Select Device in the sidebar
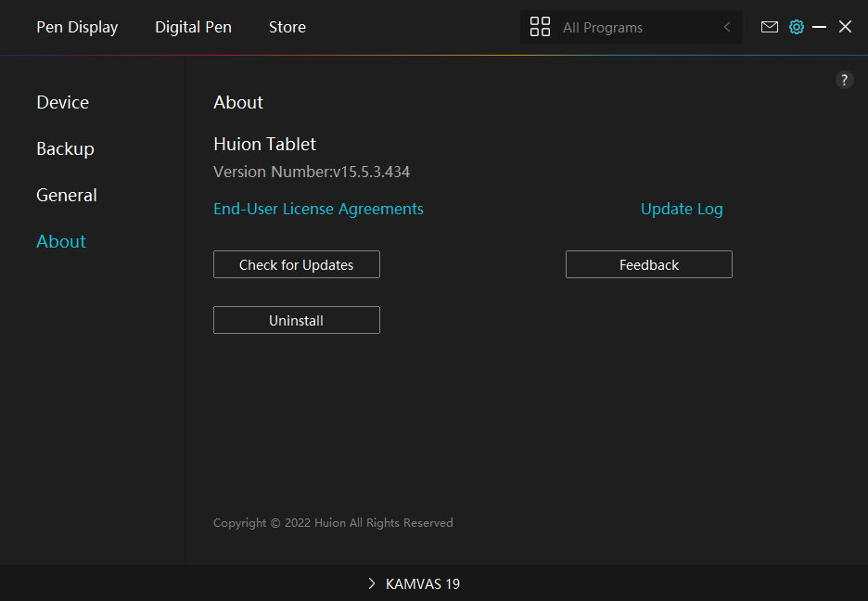The image size is (868, 601). coord(62,102)
